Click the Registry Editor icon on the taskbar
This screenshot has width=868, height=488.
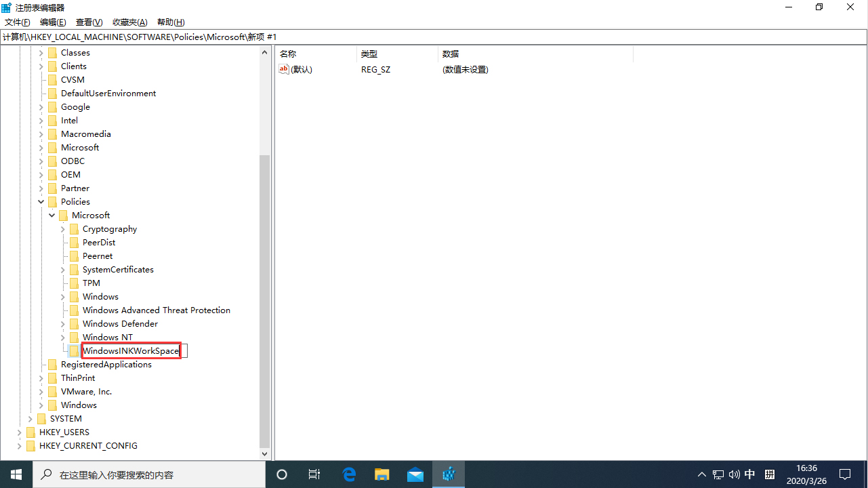(448, 474)
